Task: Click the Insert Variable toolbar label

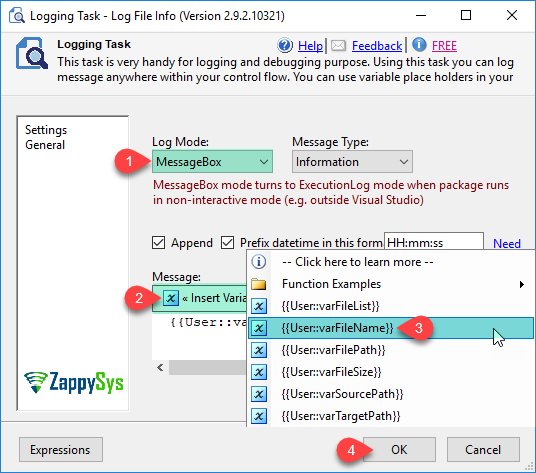Action: coord(214,298)
